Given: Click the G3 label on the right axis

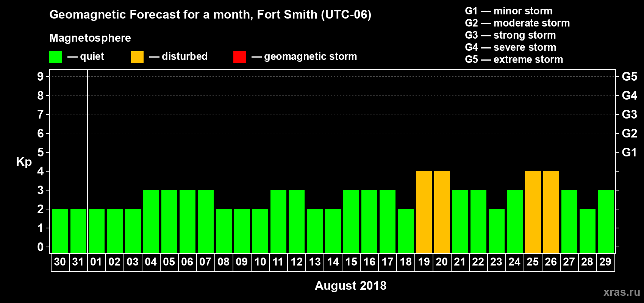Looking at the screenshot, I should (x=630, y=114).
